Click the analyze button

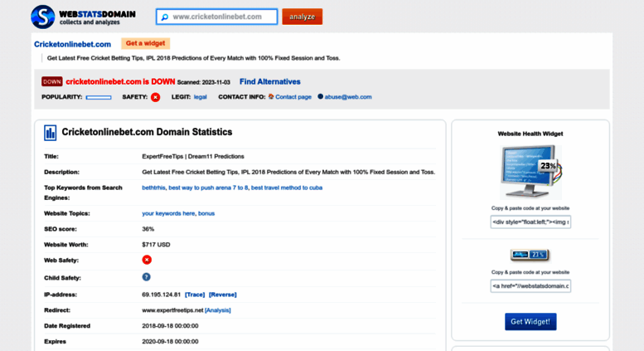[303, 17]
